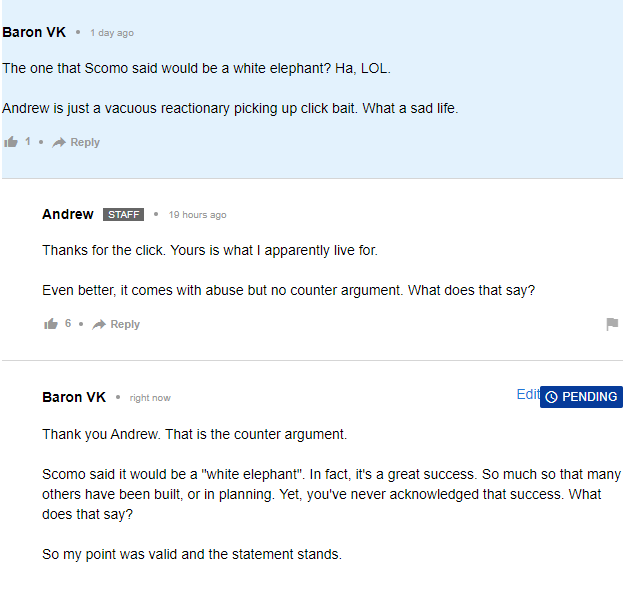Screen dimensions: 639x595
Task: Open Baron VK's name on the pending comment
Action: click(x=74, y=397)
